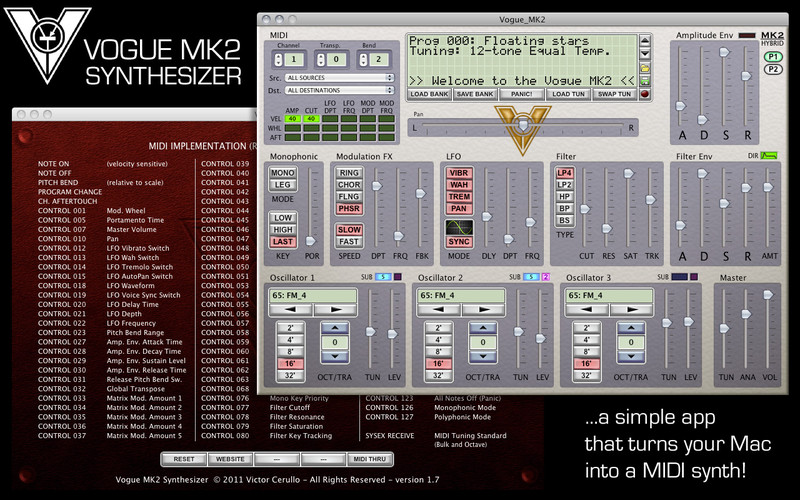This screenshot has height=500, width=800.
Task: Select previous waveform for Oscillator 1
Action: pos(291,309)
